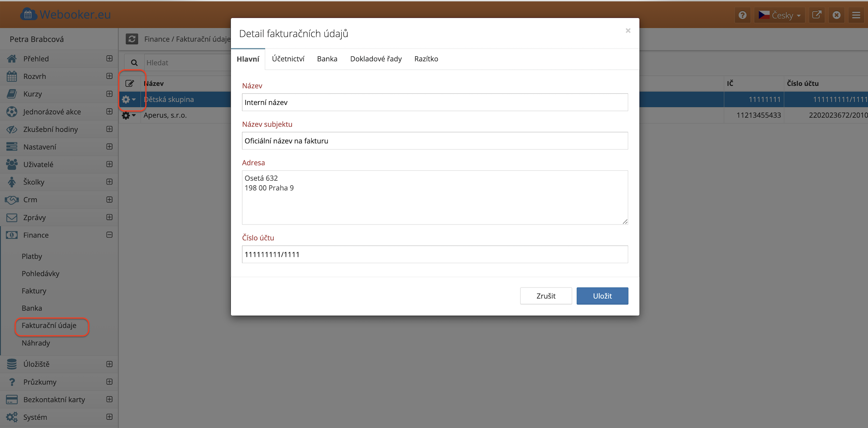868x428 pixels.
Task: Open the Česky language dropdown
Action: 779,15
